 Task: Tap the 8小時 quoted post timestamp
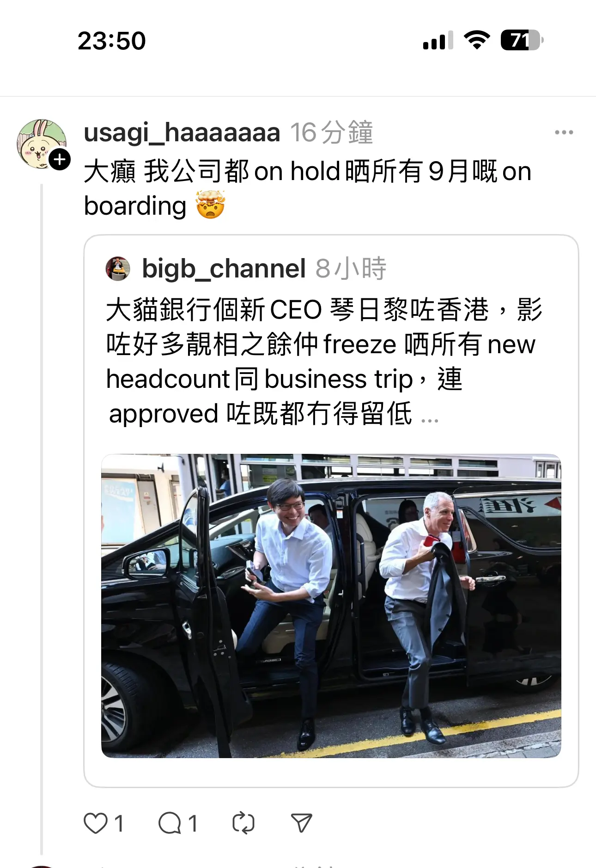pos(351,269)
